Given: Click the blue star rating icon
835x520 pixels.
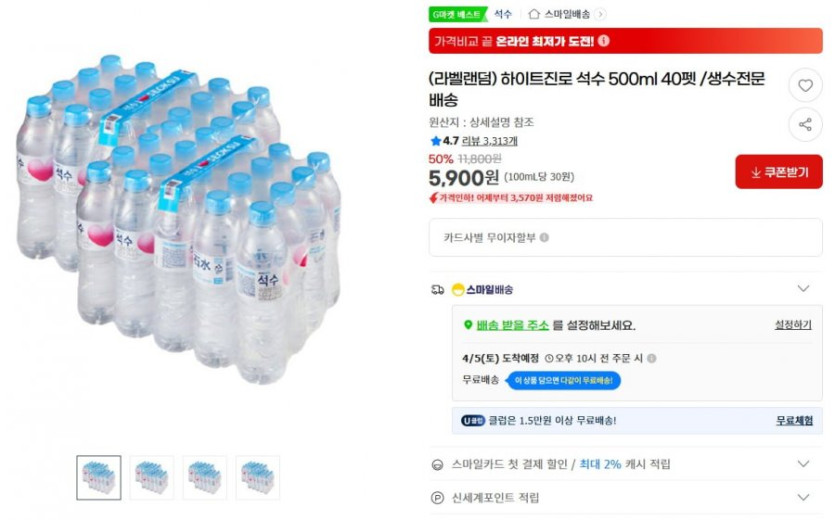Looking at the screenshot, I should 435,141.
